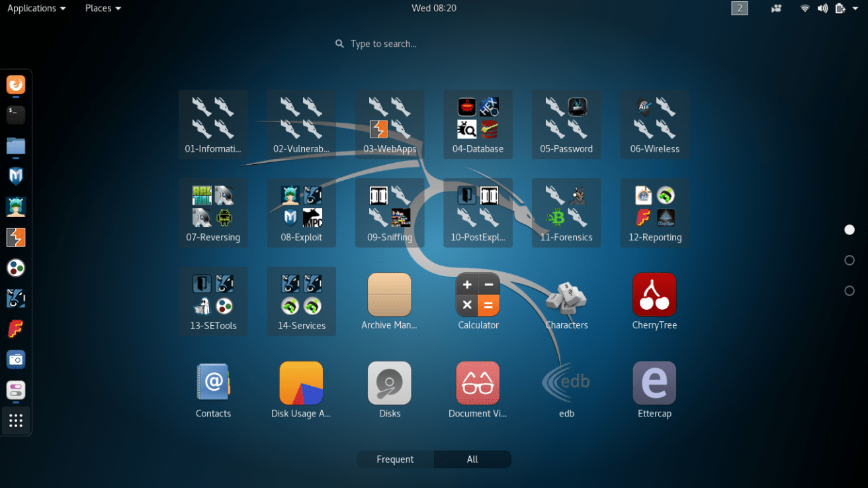Open the CherryTree note app
The height and width of the screenshot is (488, 868).
tap(654, 295)
